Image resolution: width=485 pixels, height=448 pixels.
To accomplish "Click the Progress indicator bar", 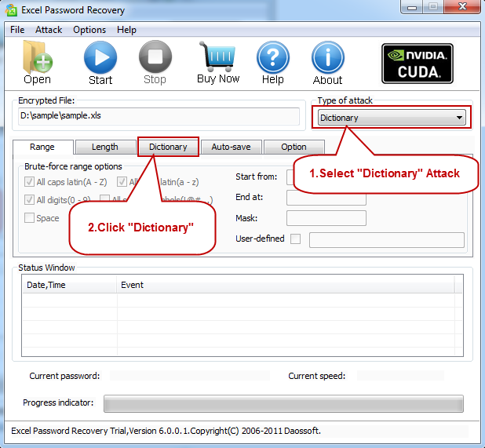I will coord(283,403).
